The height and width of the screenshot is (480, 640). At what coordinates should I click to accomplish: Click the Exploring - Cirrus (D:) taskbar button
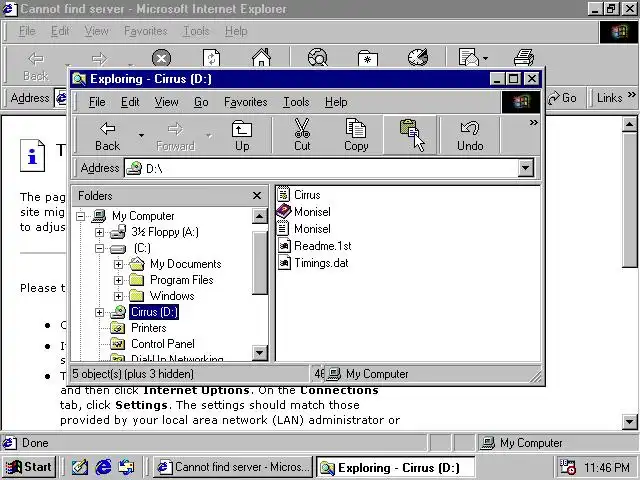tap(396, 467)
